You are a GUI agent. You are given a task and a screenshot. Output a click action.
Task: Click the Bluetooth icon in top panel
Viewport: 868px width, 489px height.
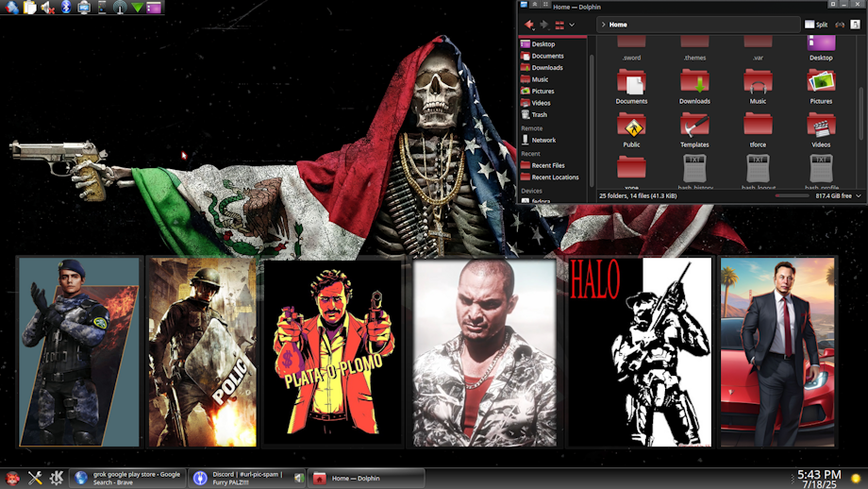66,8
